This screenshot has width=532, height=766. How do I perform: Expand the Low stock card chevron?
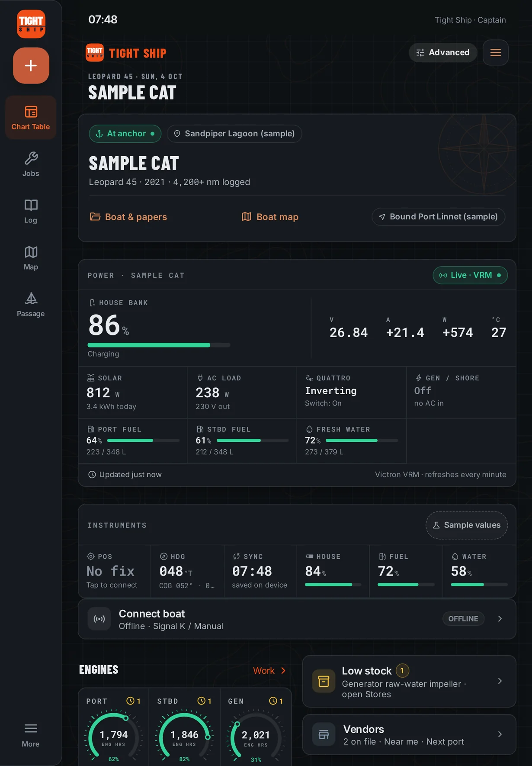tap(500, 681)
